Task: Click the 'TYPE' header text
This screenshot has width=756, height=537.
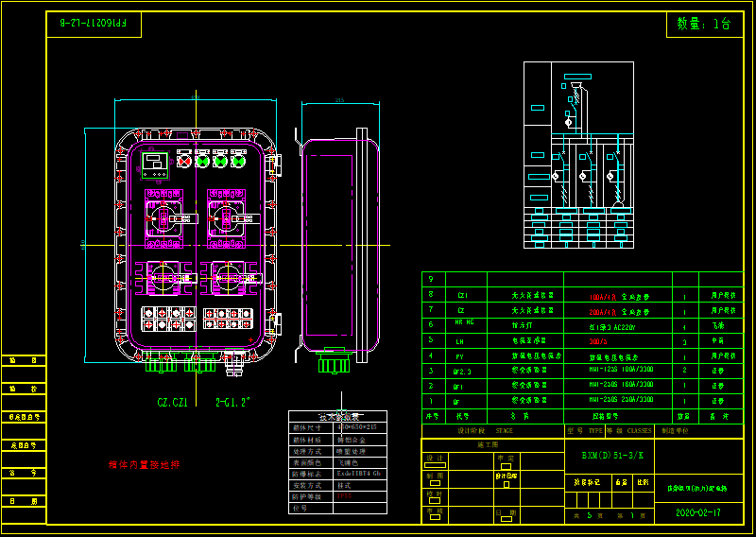Action: tap(595, 431)
